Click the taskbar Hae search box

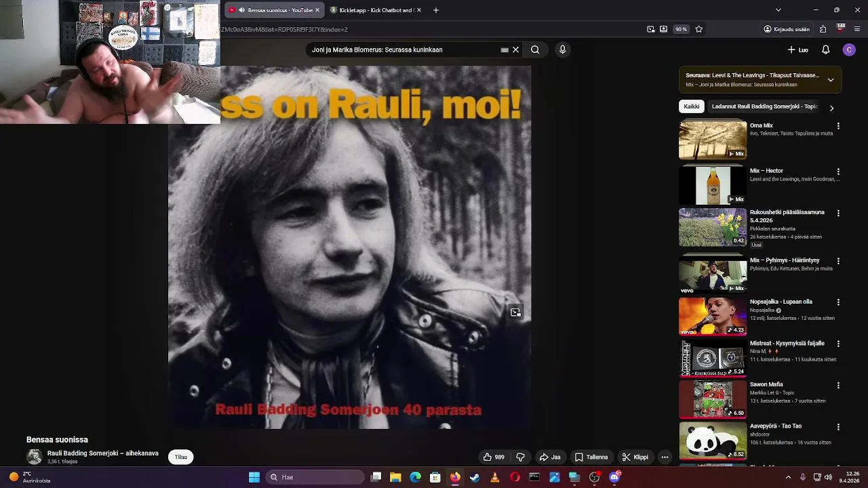[315, 477]
